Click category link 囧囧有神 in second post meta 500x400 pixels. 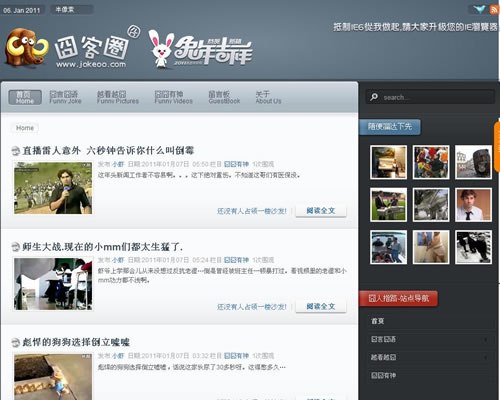point(236,260)
